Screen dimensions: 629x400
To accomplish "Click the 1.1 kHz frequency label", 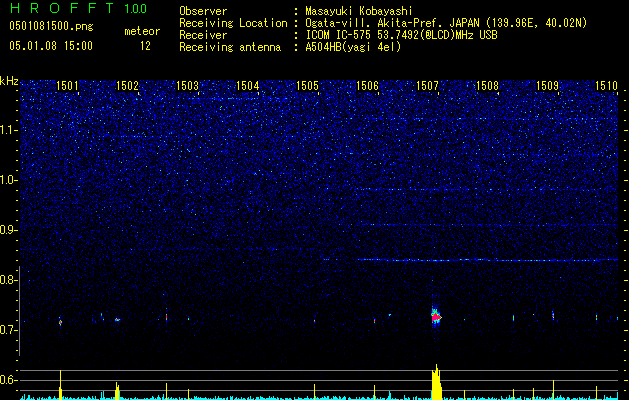I will click(x=9, y=130).
